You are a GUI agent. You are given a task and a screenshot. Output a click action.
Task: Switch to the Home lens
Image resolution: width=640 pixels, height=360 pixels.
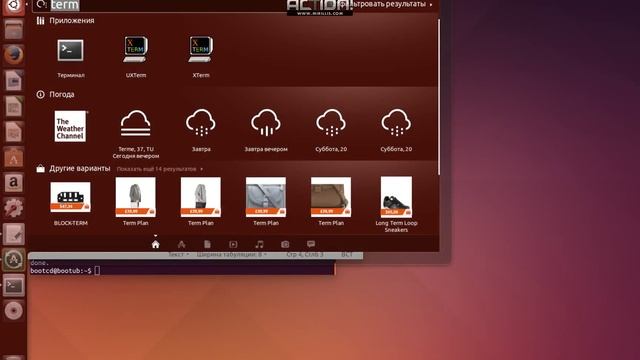click(x=156, y=244)
